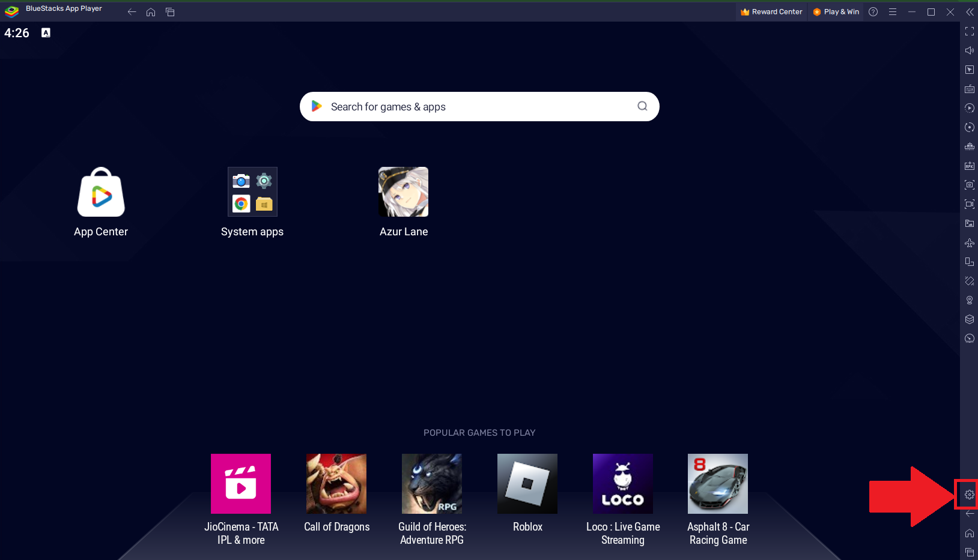Click the keyboard input indicator in status bar
This screenshot has width=978, height=560.
pyautogui.click(x=46, y=33)
